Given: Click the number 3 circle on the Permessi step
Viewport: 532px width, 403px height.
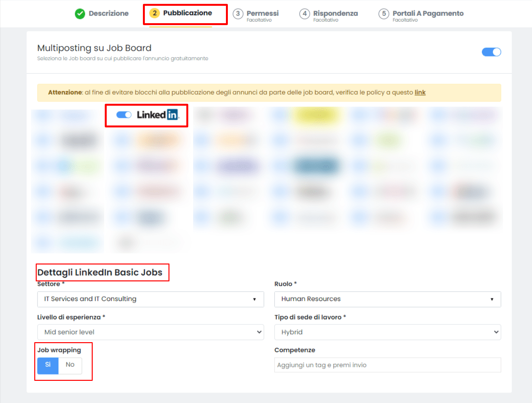Looking at the screenshot, I should point(238,14).
